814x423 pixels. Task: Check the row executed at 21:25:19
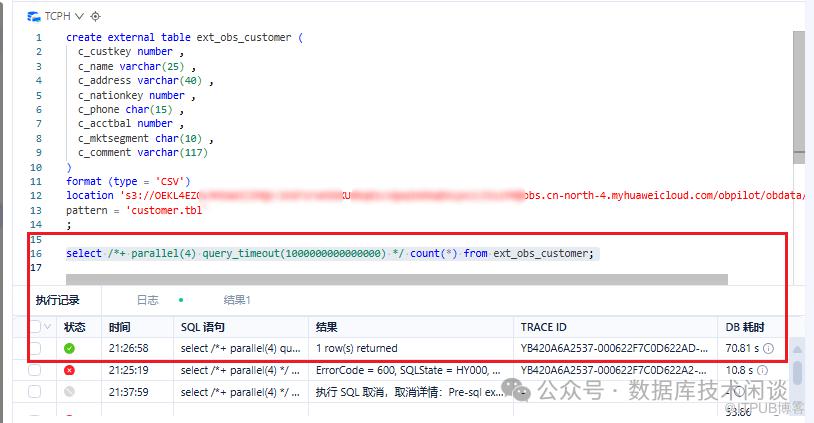pyautogui.click(x=35, y=370)
